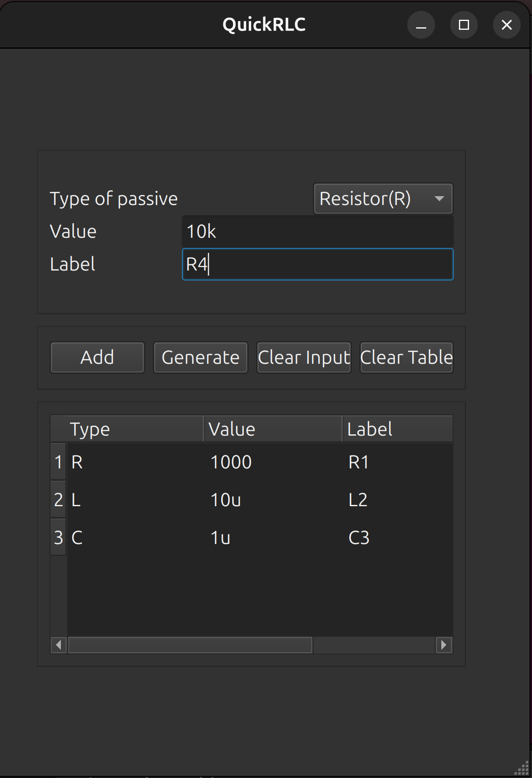Select row header number 2
Screen dimensions: 532x778
coord(58,500)
